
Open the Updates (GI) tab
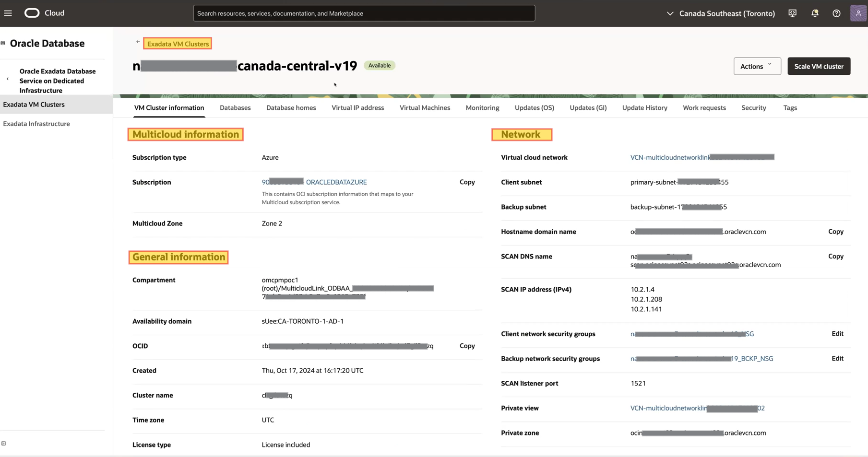[588, 108]
